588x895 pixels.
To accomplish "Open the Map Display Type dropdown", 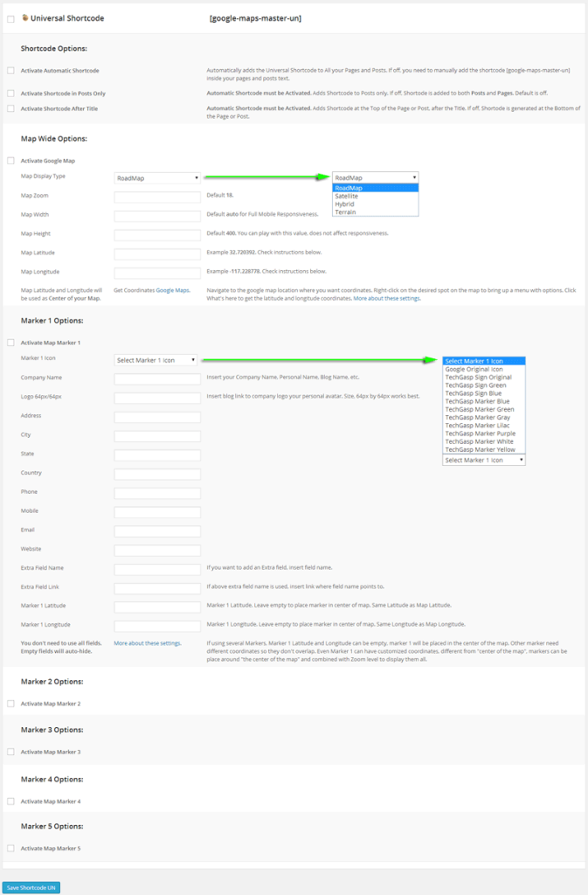I will (x=157, y=177).
